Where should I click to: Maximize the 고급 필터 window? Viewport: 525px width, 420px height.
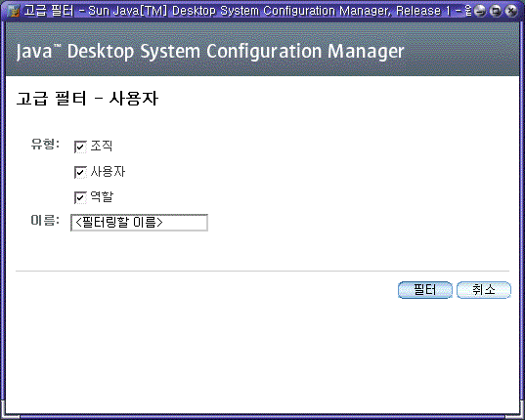click(496, 11)
